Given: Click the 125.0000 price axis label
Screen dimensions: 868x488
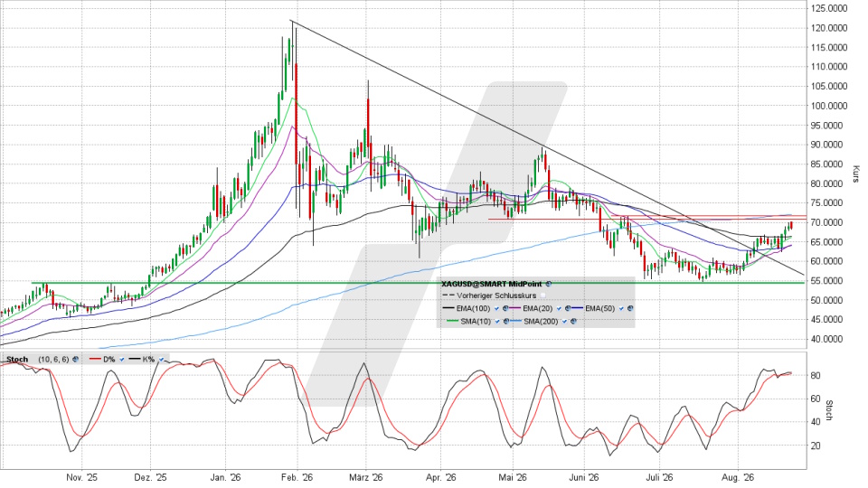Looking at the screenshot, I should click(x=831, y=8).
